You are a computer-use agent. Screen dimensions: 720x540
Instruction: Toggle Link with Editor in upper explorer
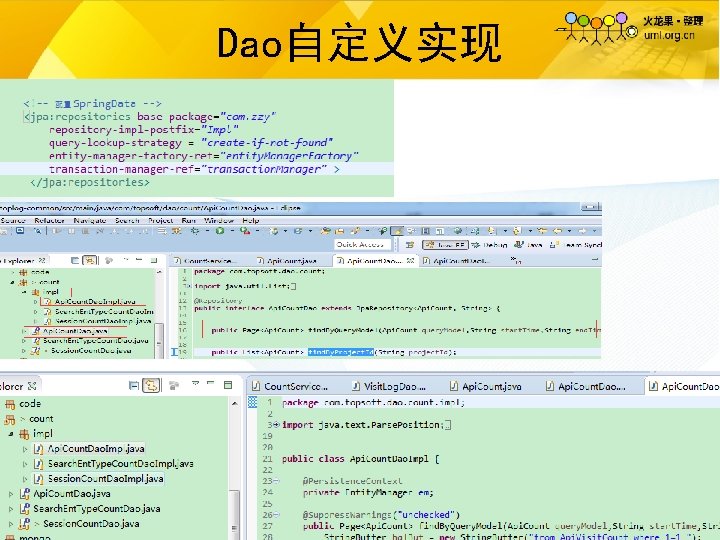(x=90, y=260)
